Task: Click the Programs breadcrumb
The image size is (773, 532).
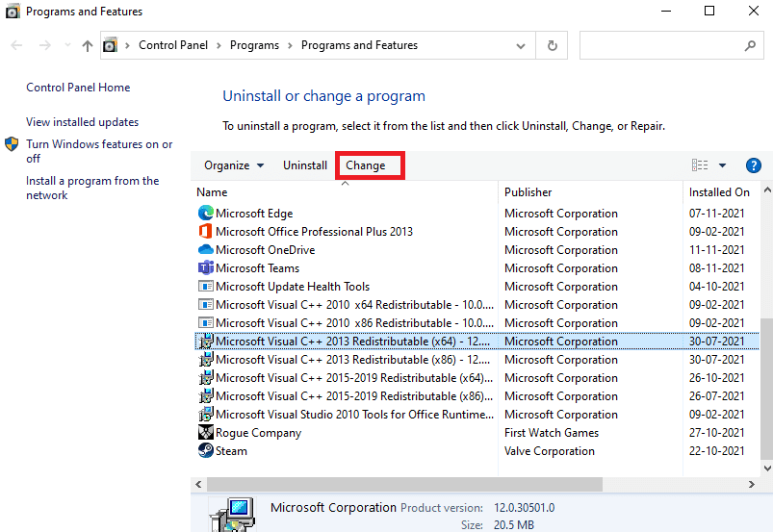Action: (254, 45)
